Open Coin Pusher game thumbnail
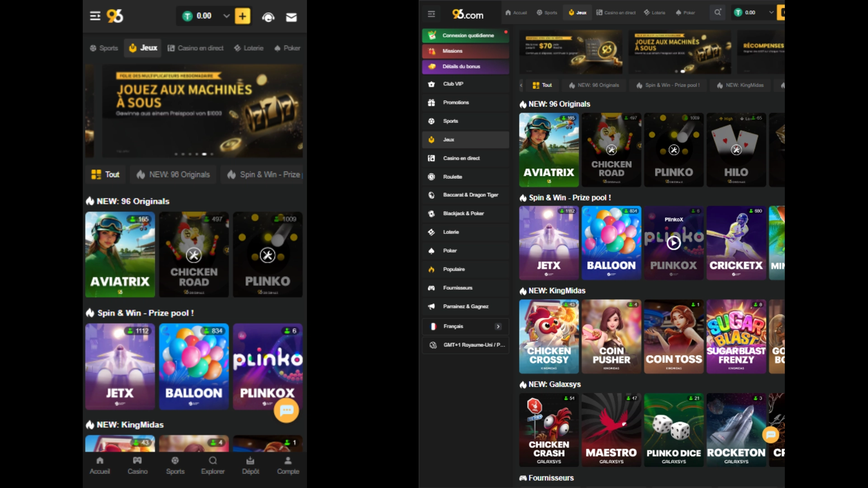The width and height of the screenshot is (868, 488). 611,336
